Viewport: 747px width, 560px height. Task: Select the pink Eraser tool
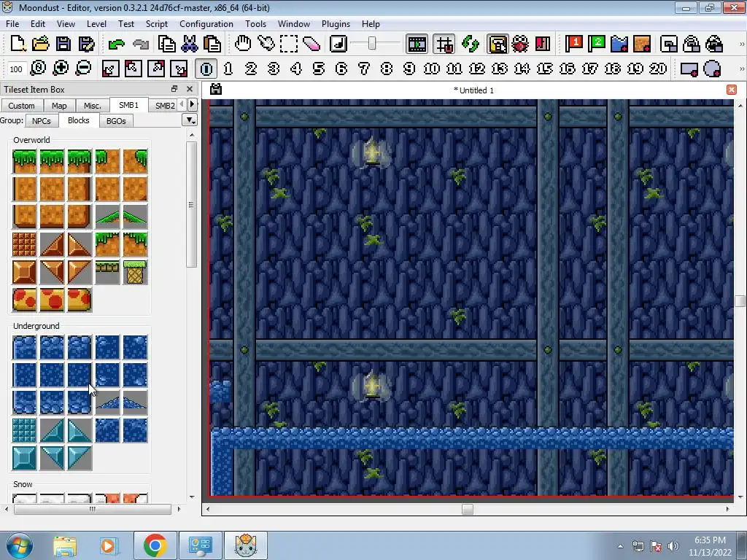(311, 44)
